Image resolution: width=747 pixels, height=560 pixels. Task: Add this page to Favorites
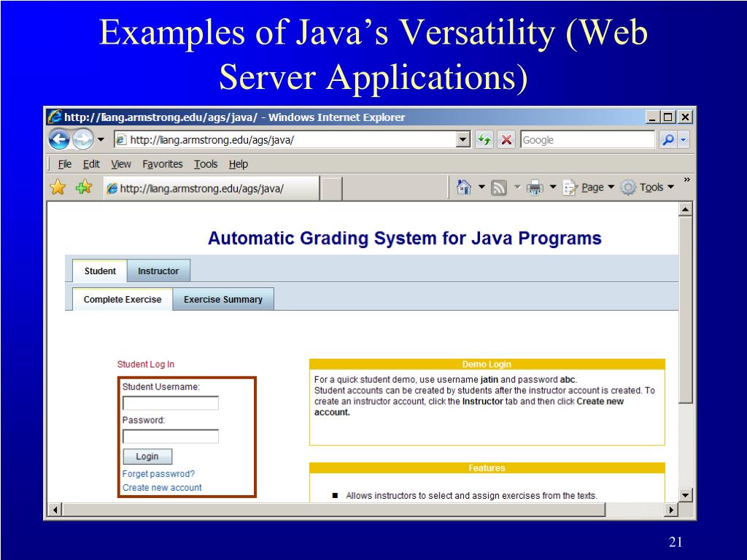[82, 187]
